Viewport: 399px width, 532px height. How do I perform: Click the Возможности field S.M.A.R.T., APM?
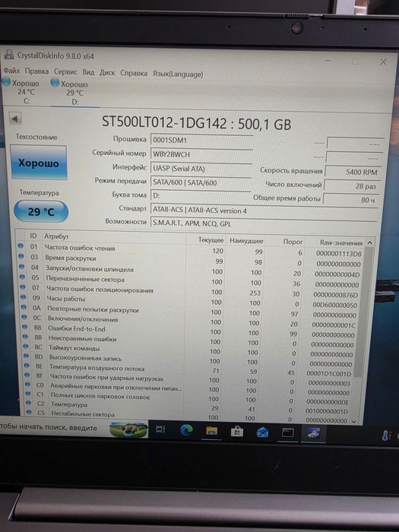point(264,223)
